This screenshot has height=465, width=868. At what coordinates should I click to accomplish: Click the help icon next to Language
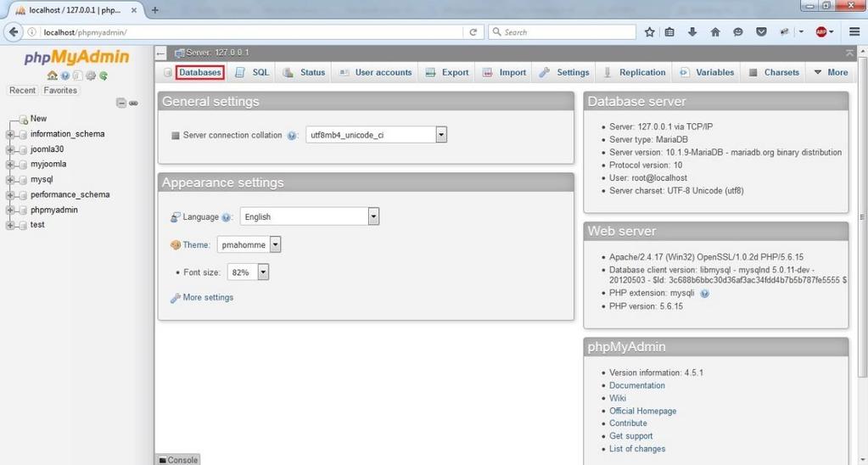click(x=226, y=217)
